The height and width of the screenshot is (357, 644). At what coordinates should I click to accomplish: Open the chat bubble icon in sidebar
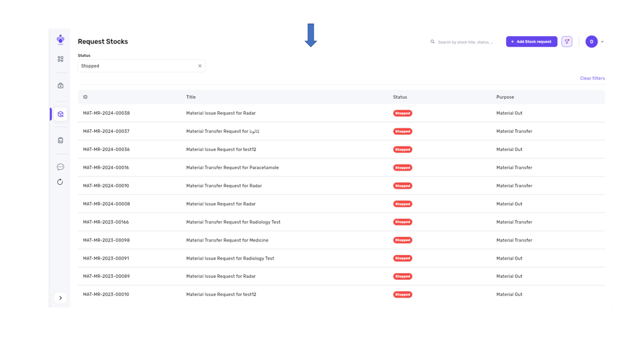[x=60, y=167]
